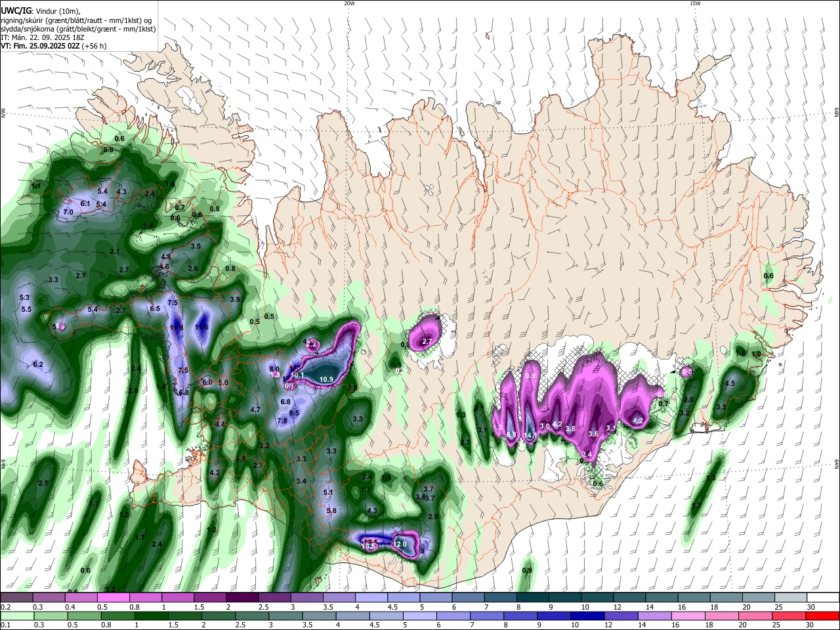Click the 8.0 precipitation value

pyautogui.click(x=275, y=369)
